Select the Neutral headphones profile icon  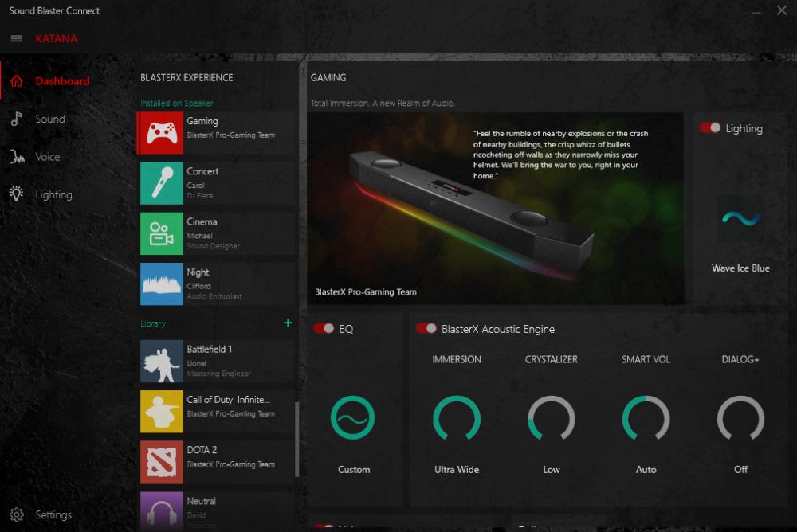(x=162, y=511)
